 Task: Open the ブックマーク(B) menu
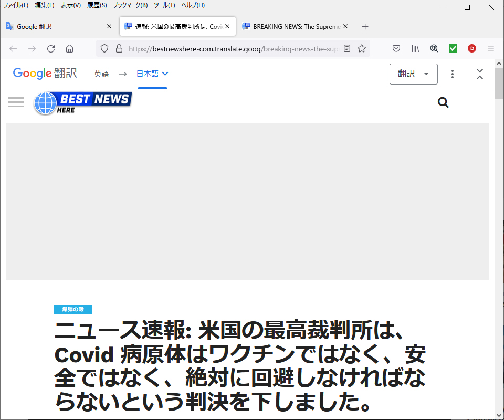[x=130, y=5]
